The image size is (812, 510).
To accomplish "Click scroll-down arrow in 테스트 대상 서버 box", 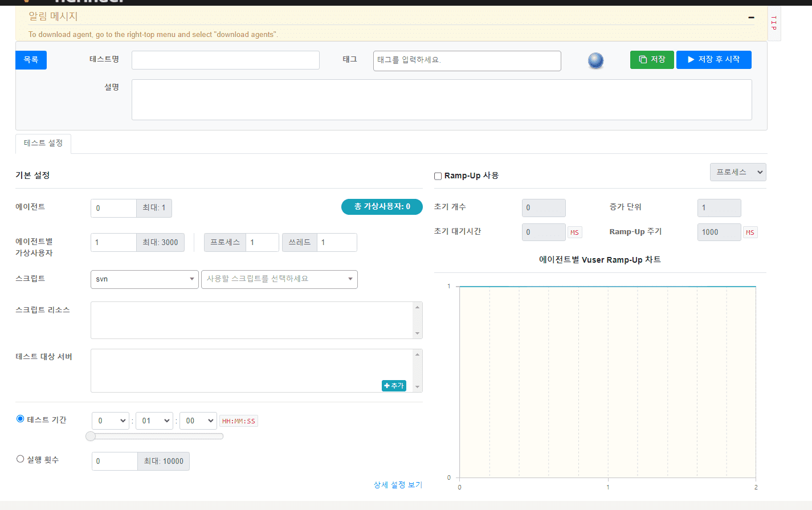I will 418,387.
